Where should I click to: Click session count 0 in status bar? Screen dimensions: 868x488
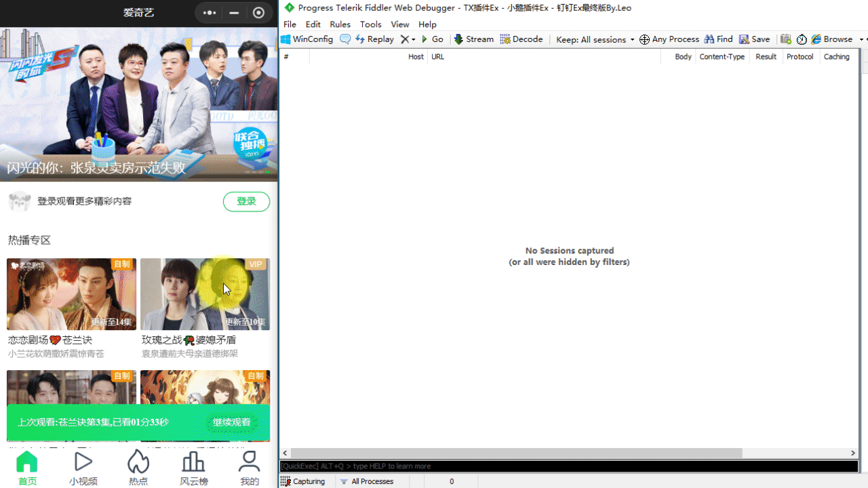pos(452,481)
